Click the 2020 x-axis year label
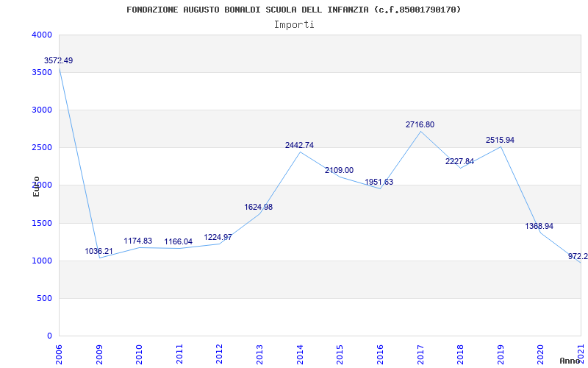Viewport: 588px width, 368px height. click(x=540, y=355)
